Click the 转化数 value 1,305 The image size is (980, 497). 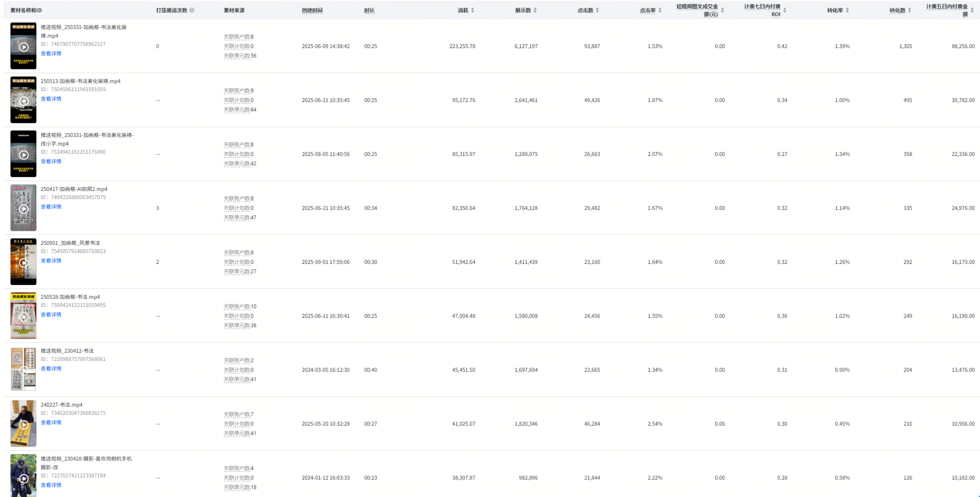905,46
